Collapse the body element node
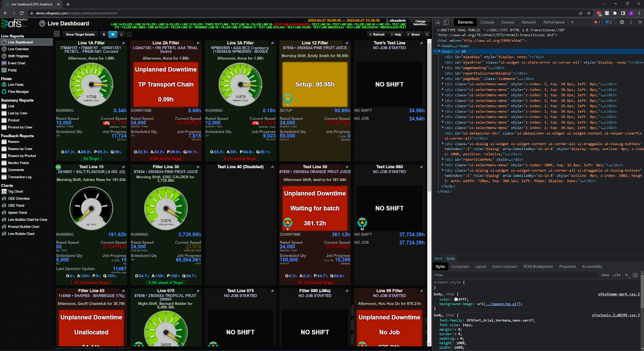The width and height of the screenshot is (644, 351). click(439, 52)
